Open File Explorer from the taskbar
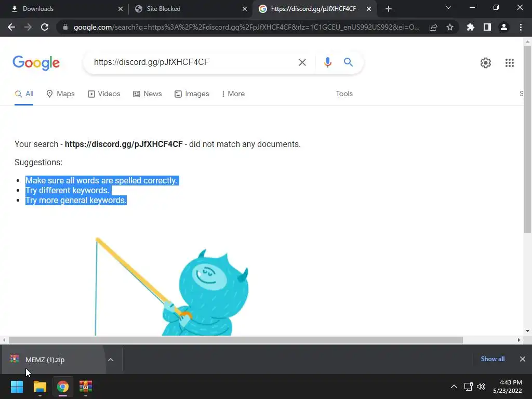Screen dimensions: 532x399 pyautogui.click(x=39, y=387)
